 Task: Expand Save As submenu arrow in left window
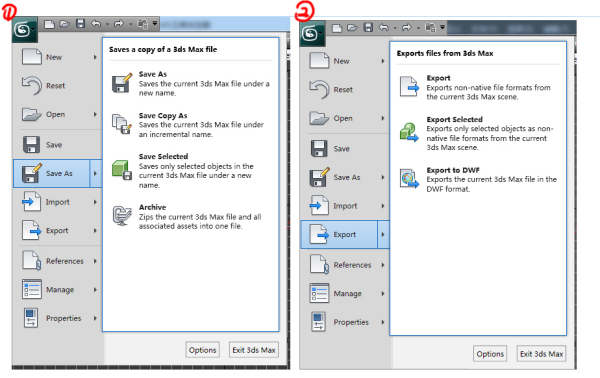click(96, 173)
